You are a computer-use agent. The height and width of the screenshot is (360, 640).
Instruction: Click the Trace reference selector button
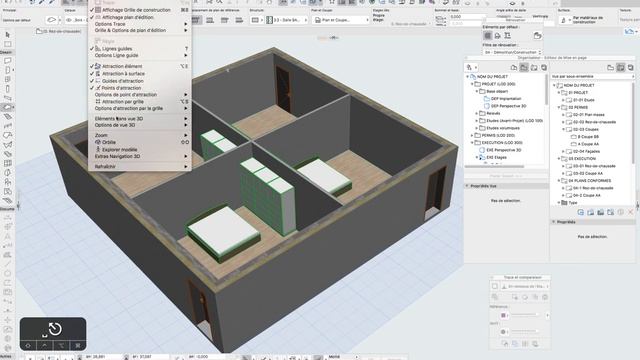[x=525, y=287]
